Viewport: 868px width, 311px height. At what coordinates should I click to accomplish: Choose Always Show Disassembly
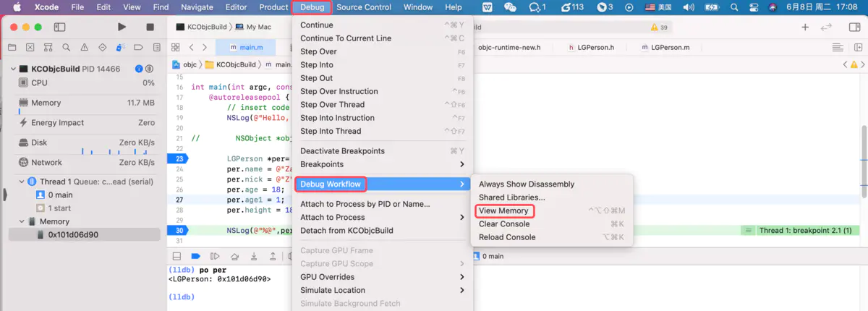552,184
